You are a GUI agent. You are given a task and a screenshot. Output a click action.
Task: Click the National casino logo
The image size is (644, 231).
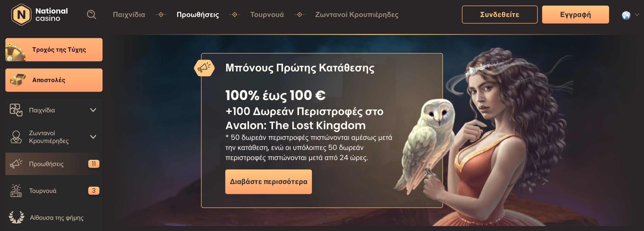point(39,15)
